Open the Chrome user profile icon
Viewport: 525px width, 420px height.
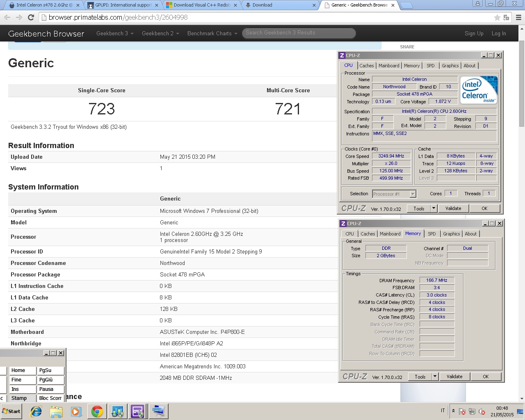(477, 4)
